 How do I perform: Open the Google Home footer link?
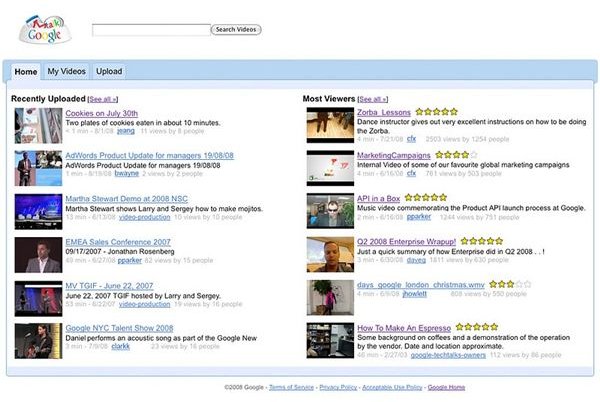click(446, 387)
